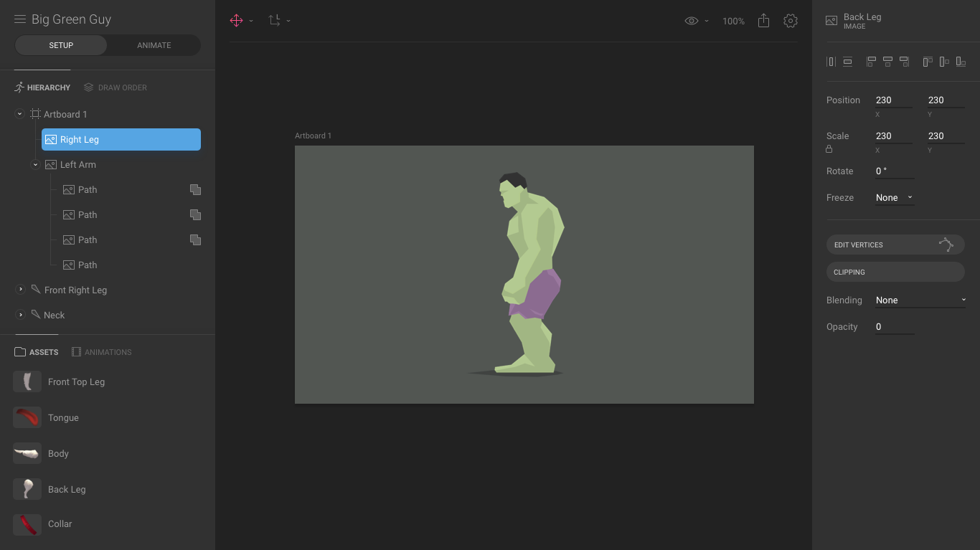The image size is (980, 550).
Task: Select the translate tool icon
Action: pos(236,21)
